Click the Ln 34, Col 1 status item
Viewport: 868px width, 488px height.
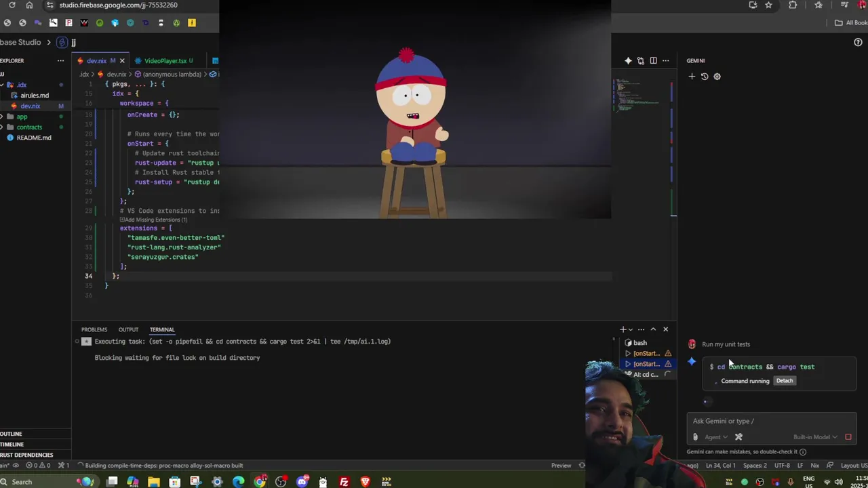tap(721, 466)
